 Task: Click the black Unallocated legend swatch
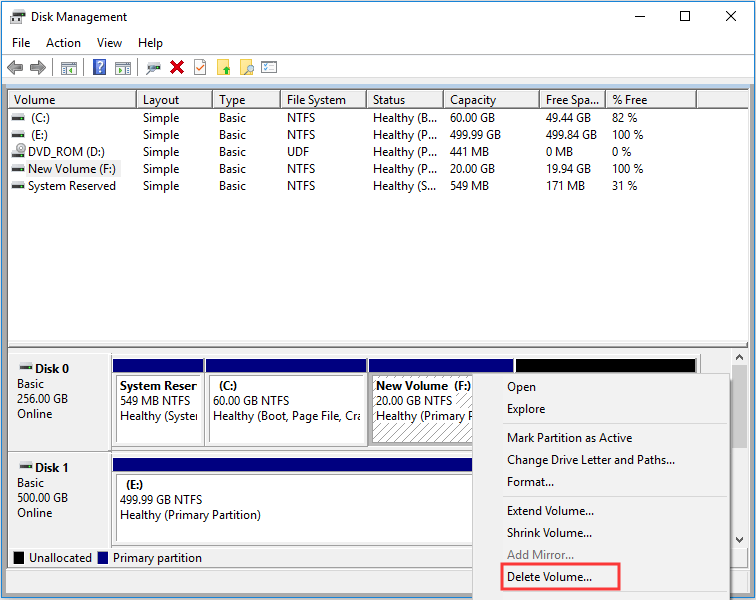click(x=19, y=558)
